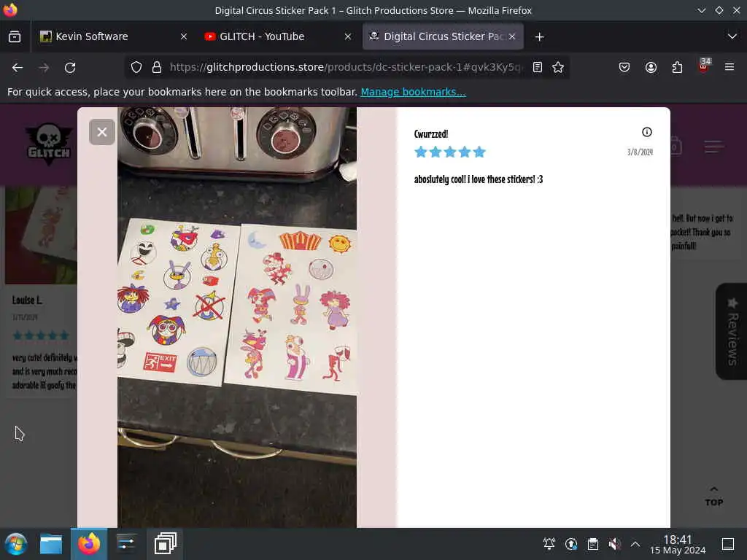The height and width of the screenshot is (560, 747).
Task: Click review text about loving stickers
Action: pyautogui.click(x=479, y=179)
